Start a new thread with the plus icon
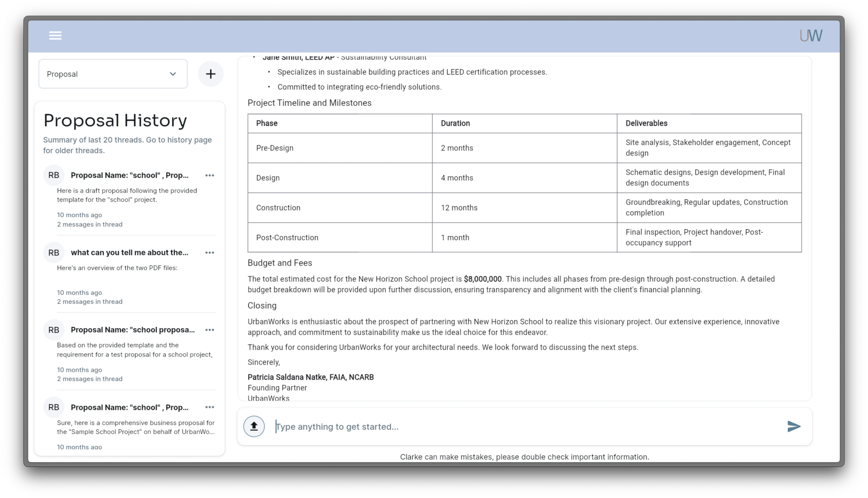 click(211, 74)
